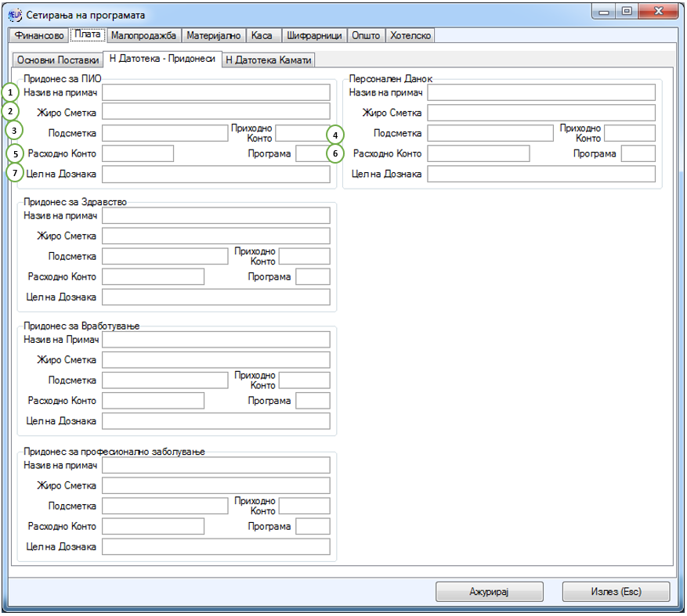Click Подсметка field in Придонес за ПИО
687x616 pixels.
[165, 133]
